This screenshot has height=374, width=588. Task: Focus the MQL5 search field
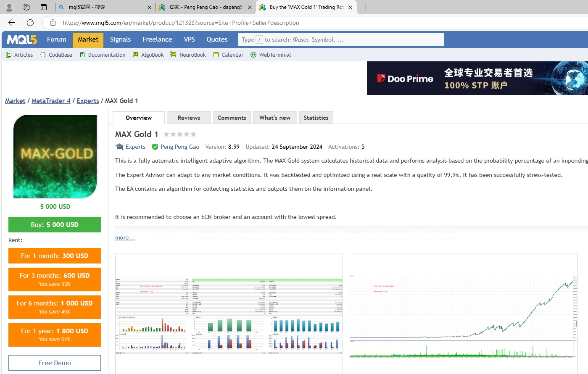341,40
